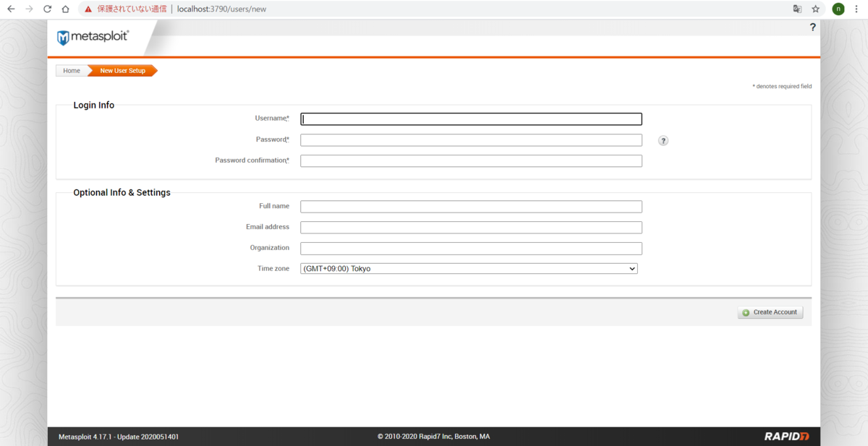Click the Password confirmation label

[252, 160]
